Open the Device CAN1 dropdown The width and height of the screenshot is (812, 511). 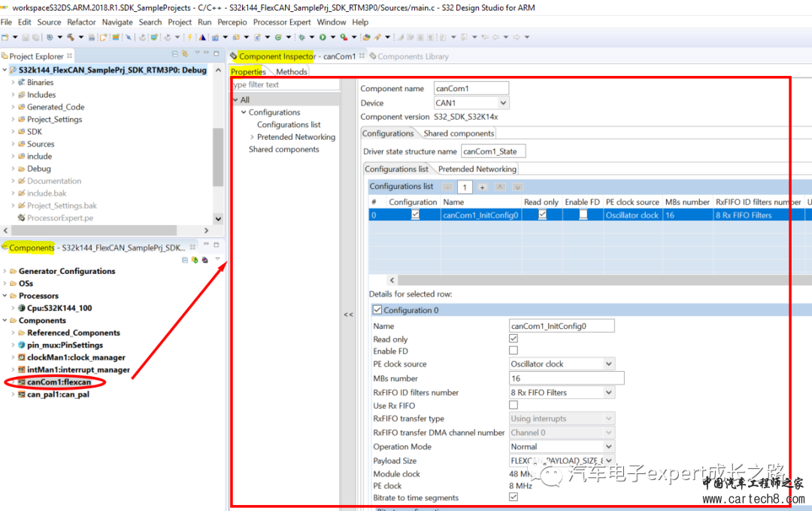[x=503, y=103]
